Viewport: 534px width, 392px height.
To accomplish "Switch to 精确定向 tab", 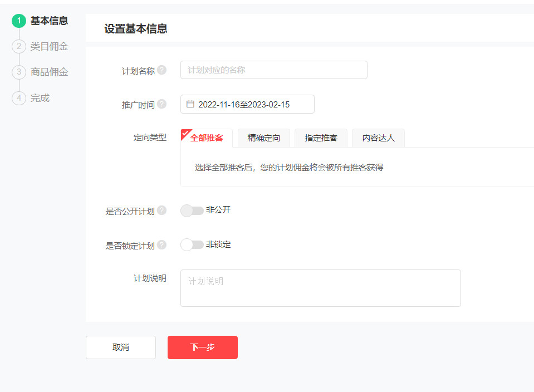I will [264, 138].
